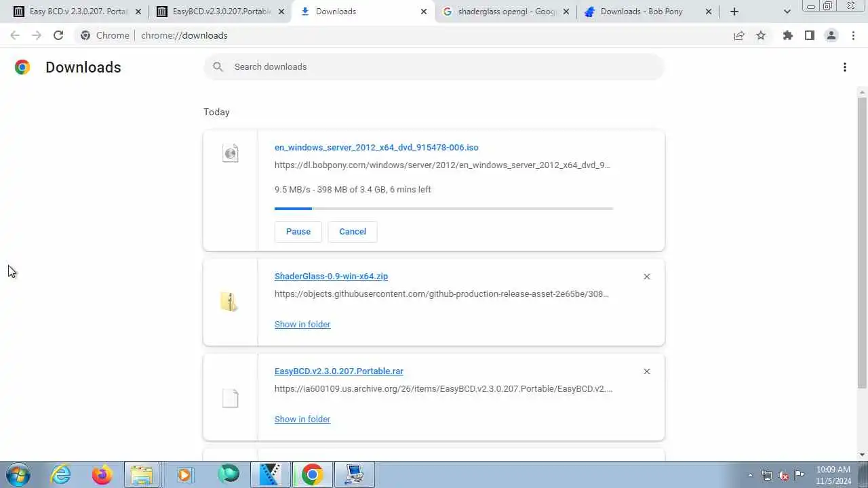The image size is (868, 488).
Task: Click the scrollbar up arrow
Action: (863, 92)
